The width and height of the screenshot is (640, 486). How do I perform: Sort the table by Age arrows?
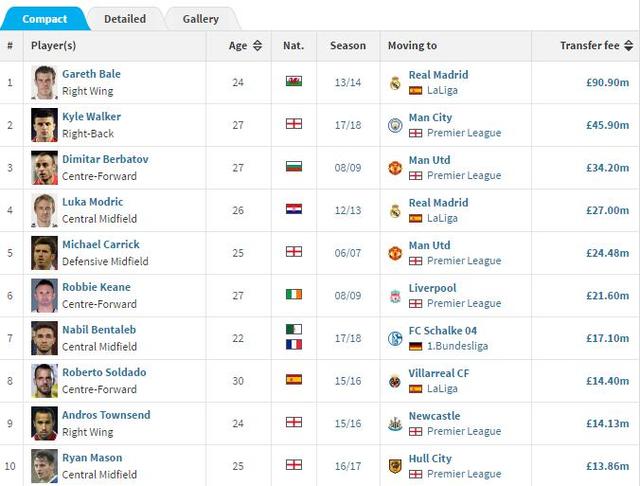[258, 46]
